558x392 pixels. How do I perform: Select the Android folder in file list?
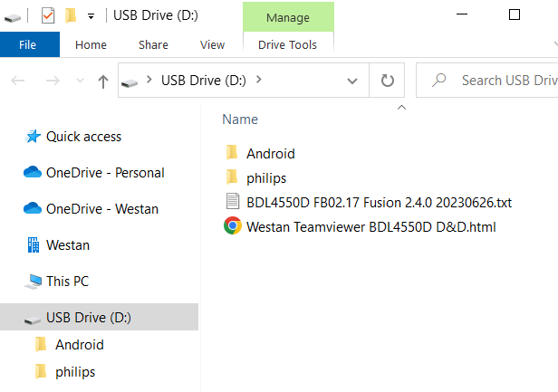point(270,153)
